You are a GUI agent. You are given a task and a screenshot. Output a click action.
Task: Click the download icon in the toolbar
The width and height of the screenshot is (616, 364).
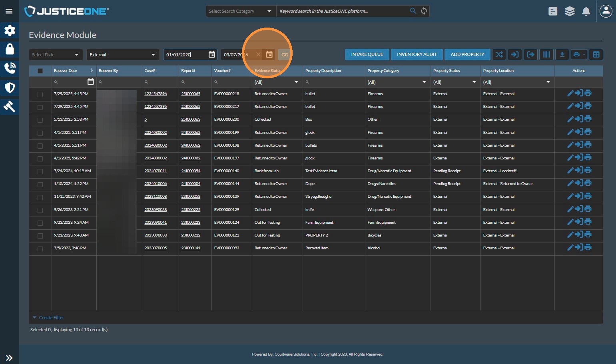pyautogui.click(x=562, y=54)
